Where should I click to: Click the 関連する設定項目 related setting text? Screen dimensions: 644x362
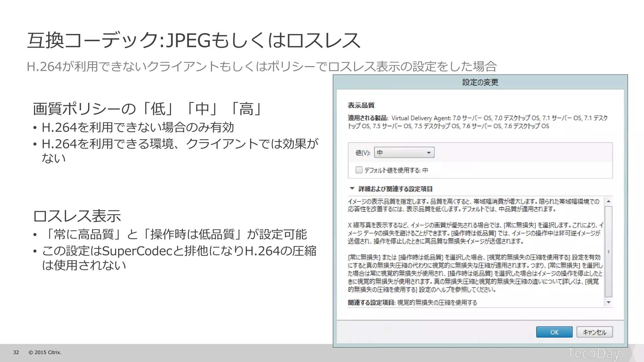412,303
